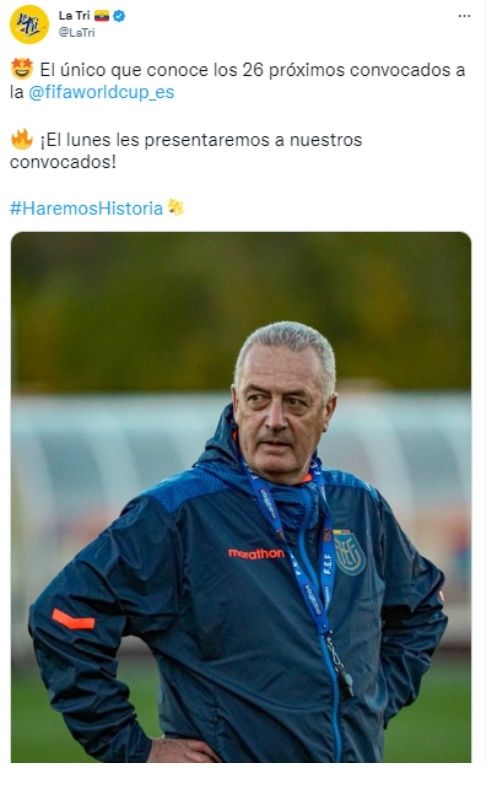This screenshot has height=800, width=500.
Task: Open the @fifaworldcup_es mention
Action: 102,92
